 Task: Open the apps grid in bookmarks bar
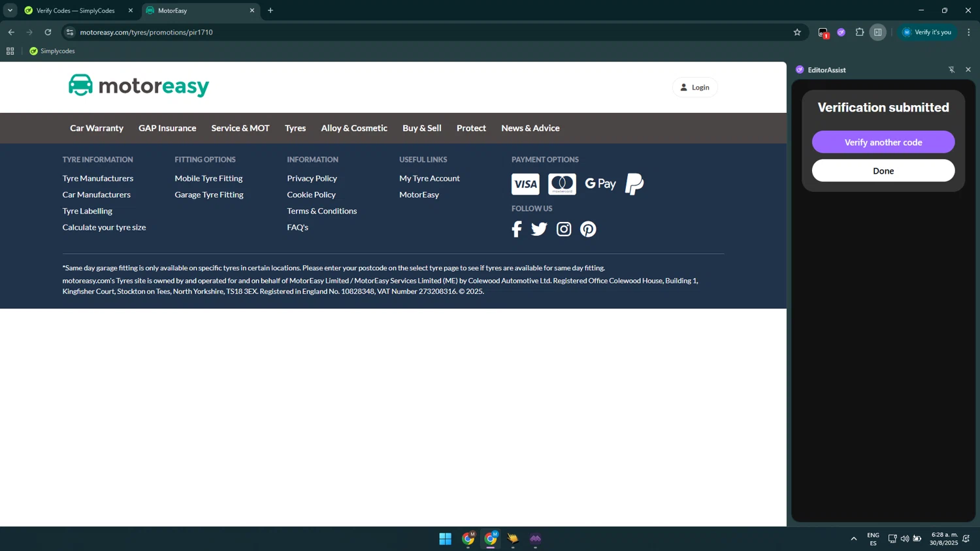pyautogui.click(x=10, y=51)
